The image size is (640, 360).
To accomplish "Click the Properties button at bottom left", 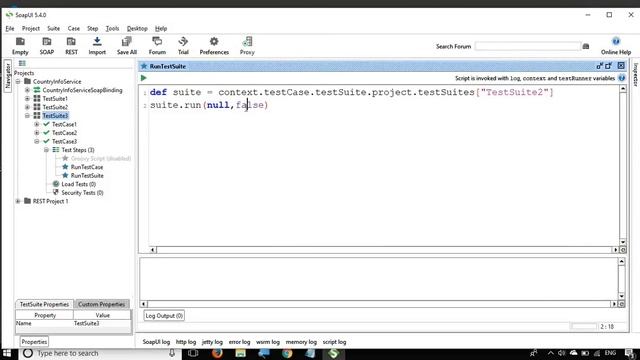I will click(x=34, y=342).
